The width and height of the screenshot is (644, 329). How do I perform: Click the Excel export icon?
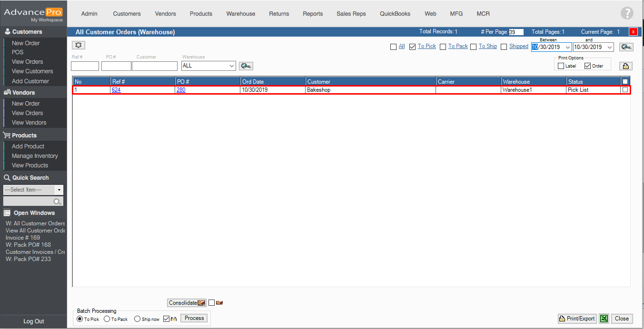tap(604, 319)
